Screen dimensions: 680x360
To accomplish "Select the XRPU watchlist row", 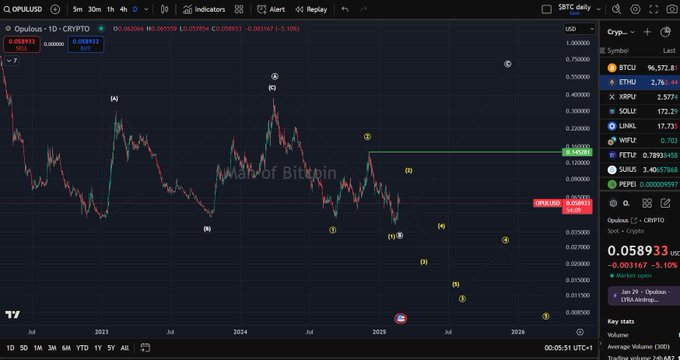I will click(x=640, y=97).
